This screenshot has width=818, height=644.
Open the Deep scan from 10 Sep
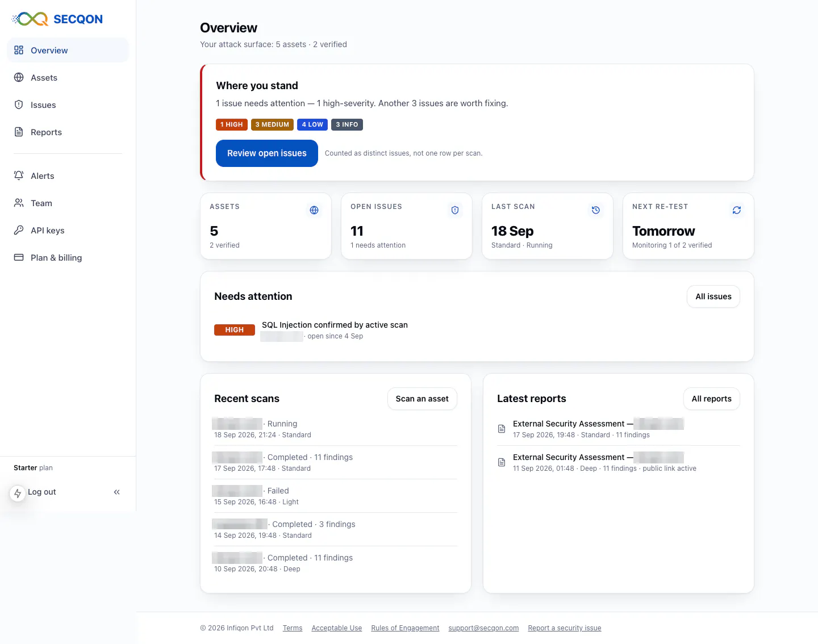(x=336, y=563)
